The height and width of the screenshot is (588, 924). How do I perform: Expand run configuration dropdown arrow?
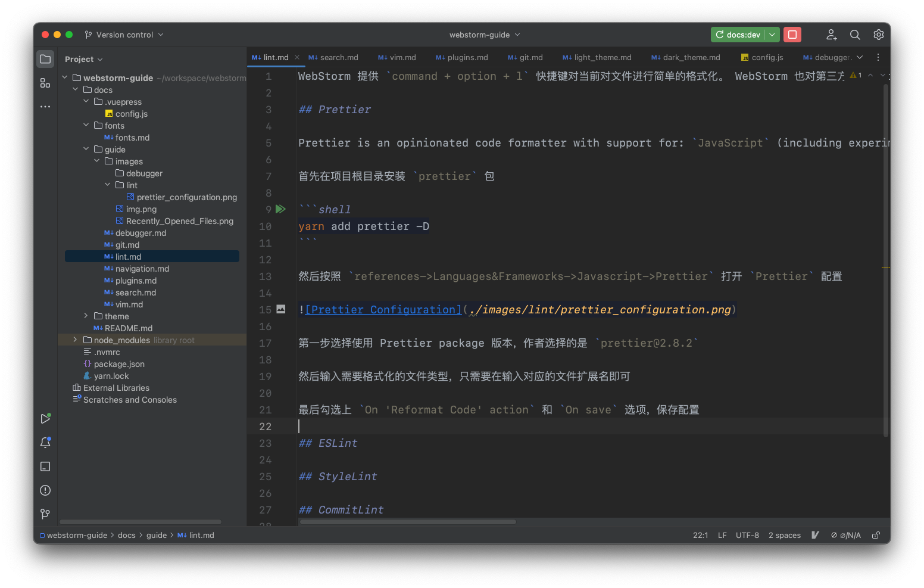[772, 35]
